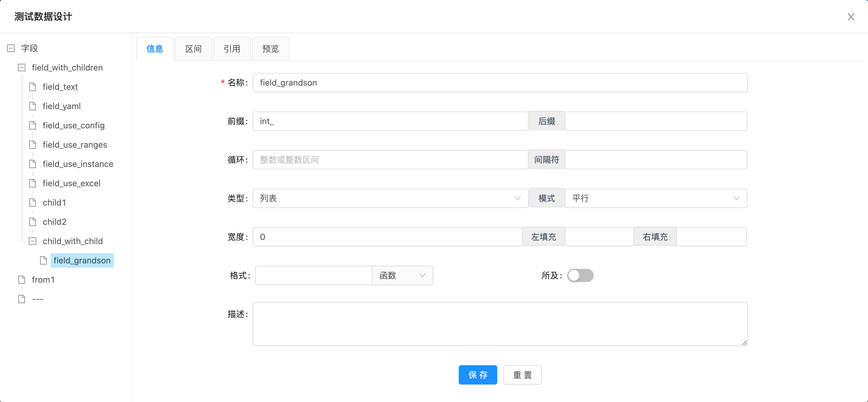Viewport: 868px width, 402px height.
Task: Click the file icon beside field_text
Action: pyautogui.click(x=33, y=87)
